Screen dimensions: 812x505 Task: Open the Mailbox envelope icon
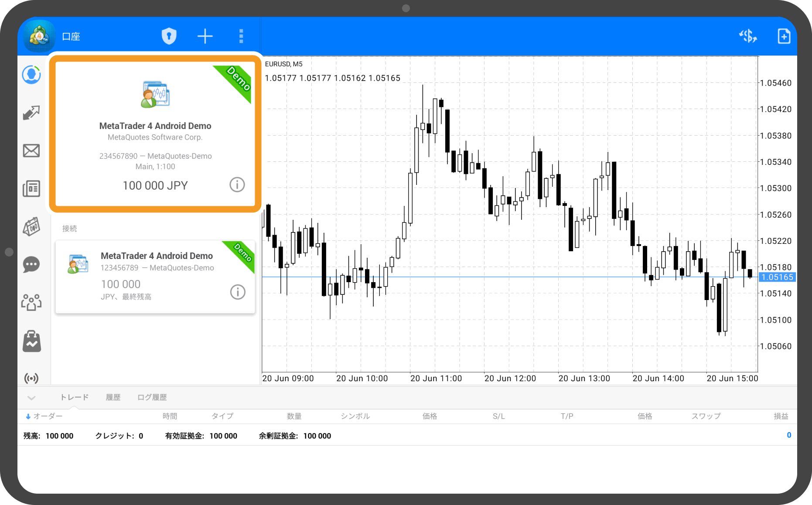[31, 151]
